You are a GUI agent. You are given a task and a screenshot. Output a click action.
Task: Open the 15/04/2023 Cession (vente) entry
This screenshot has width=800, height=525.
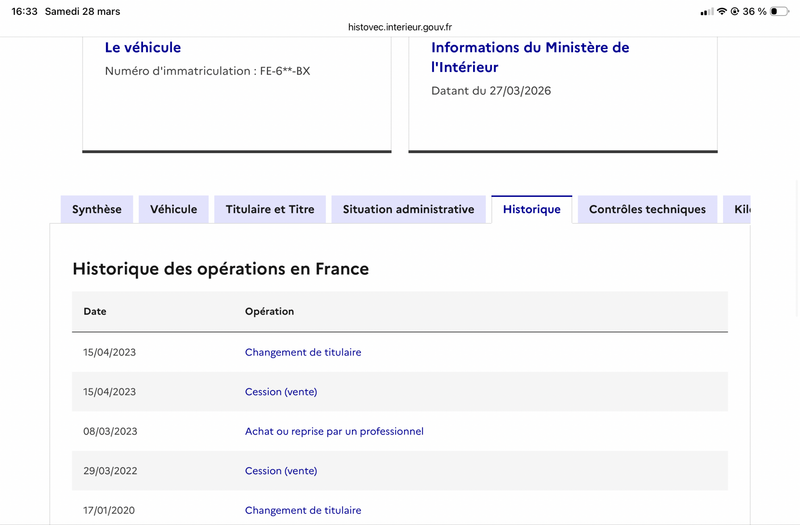pyautogui.click(x=281, y=392)
